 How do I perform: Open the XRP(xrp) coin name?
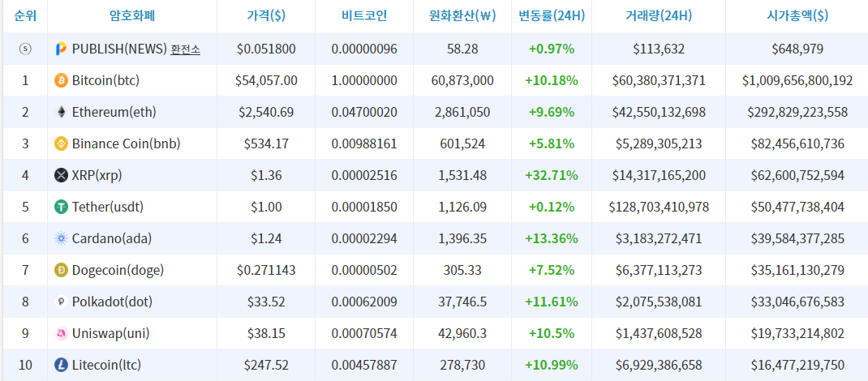coord(97,176)
